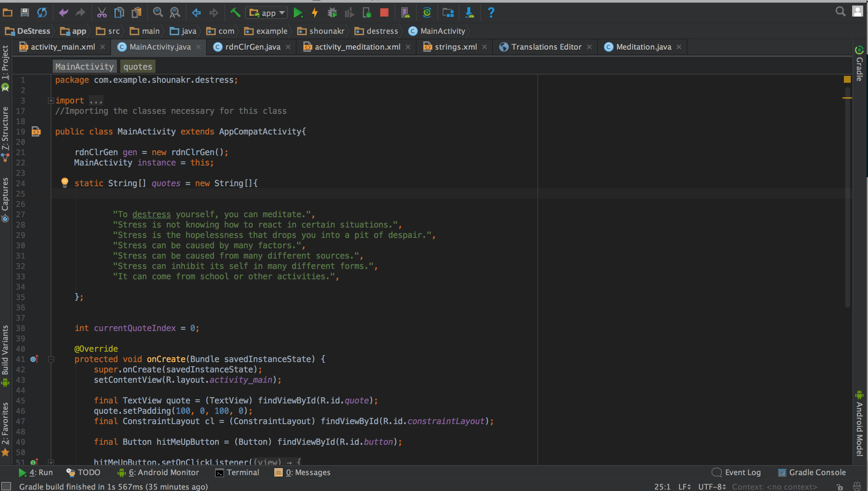Switch to the rdnClrGen.java tab
The width and height of the screenshot is (868, 491).
(252, 47)
